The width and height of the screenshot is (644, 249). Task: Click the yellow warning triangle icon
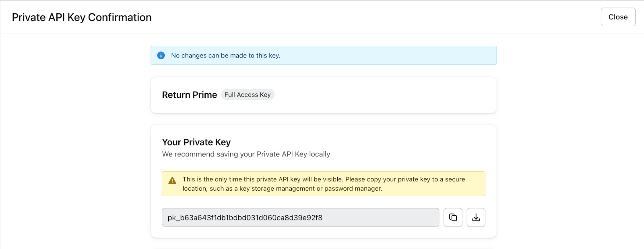click(172, 181)
